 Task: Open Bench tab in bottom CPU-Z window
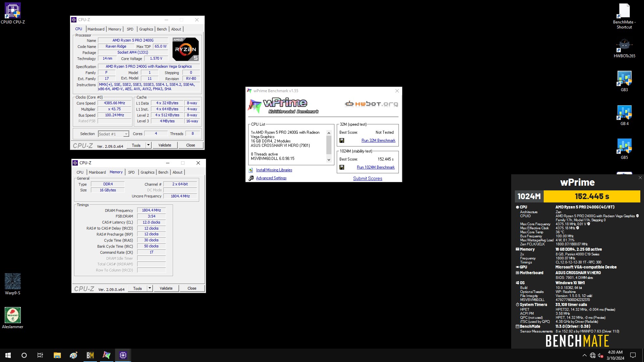pos(163,172)
